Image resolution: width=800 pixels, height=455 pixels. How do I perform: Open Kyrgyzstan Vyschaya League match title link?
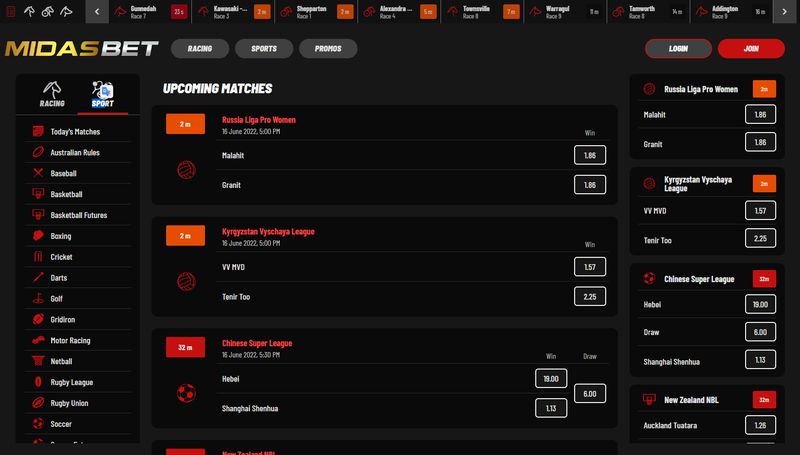pos(268,232)
